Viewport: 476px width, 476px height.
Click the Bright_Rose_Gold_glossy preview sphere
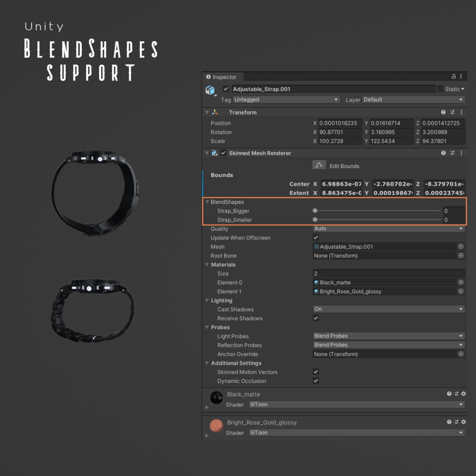[217, 426]
